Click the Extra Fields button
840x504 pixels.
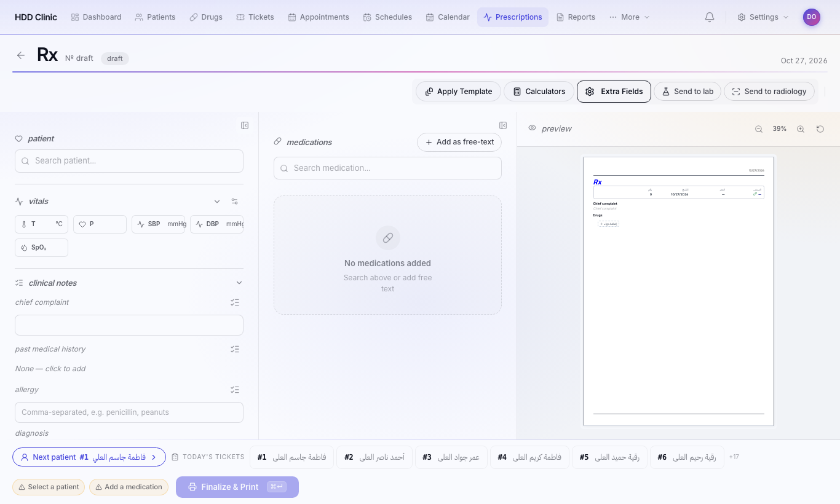614,92
